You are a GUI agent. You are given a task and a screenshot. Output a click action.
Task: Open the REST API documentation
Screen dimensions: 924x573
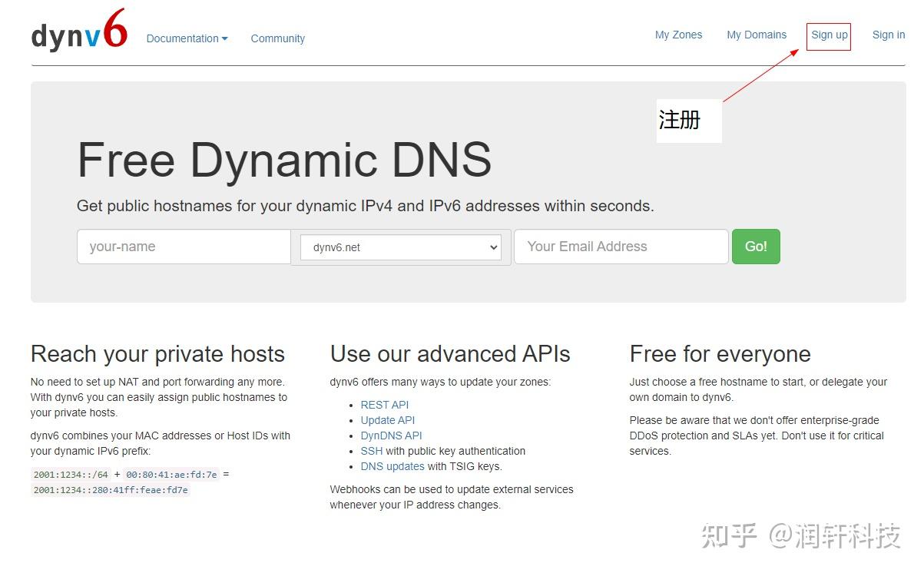pyautogui.click(x=384, y=405)
